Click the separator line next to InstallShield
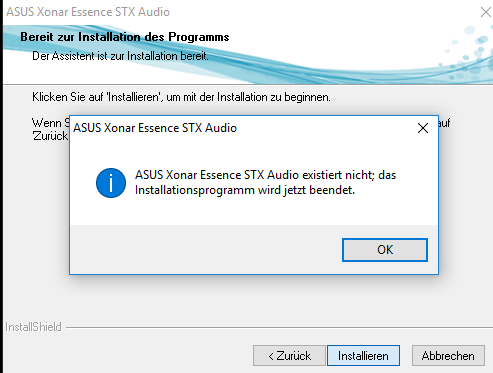 (279, 328)
